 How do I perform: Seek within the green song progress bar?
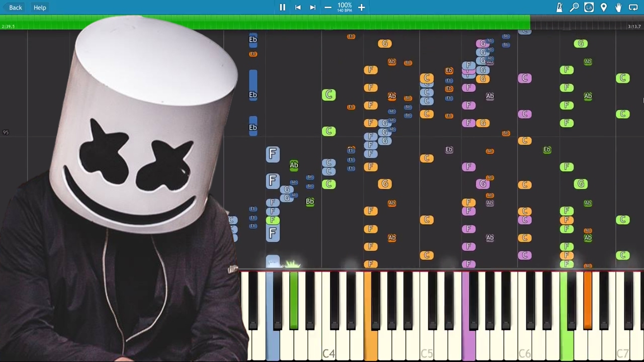point(265,22)
